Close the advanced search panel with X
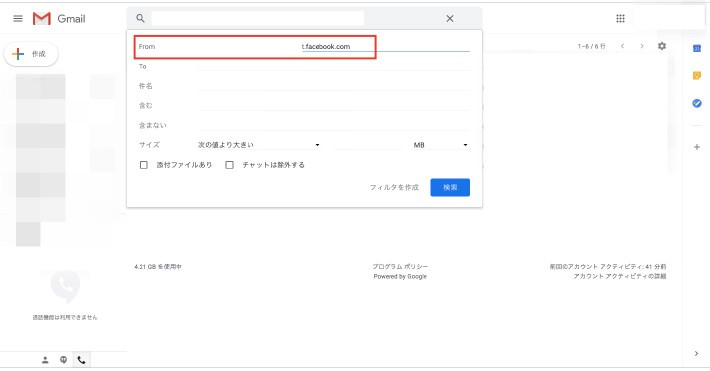 tap(450, 19)
